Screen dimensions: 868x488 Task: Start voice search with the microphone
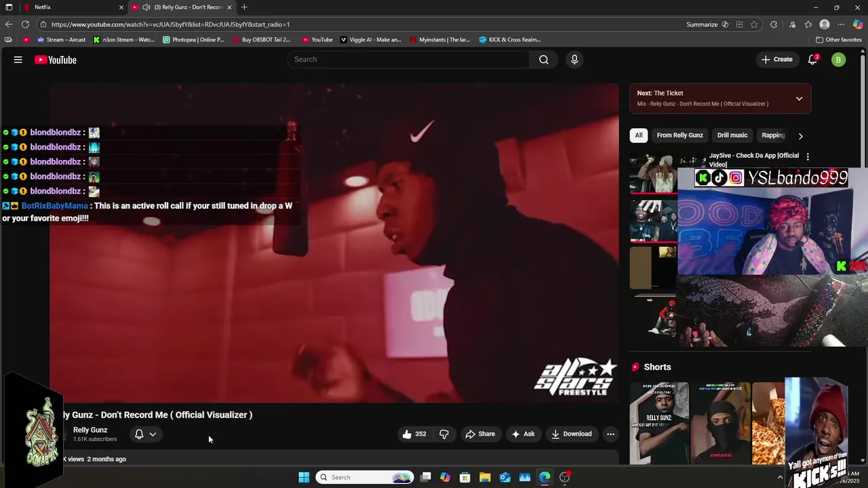click(574, 60)
